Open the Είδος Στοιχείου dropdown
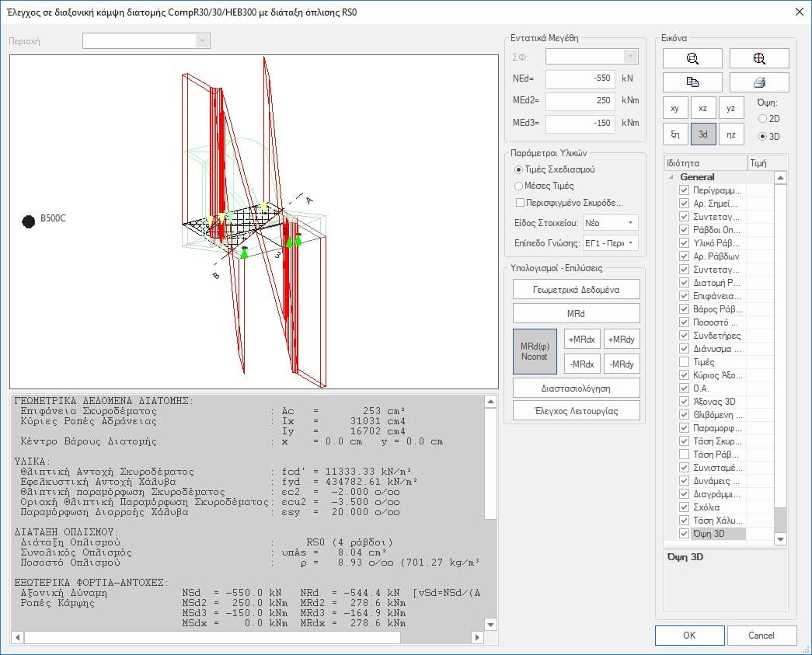The height and width of the screenshot is (655, 812). point(610,223)
